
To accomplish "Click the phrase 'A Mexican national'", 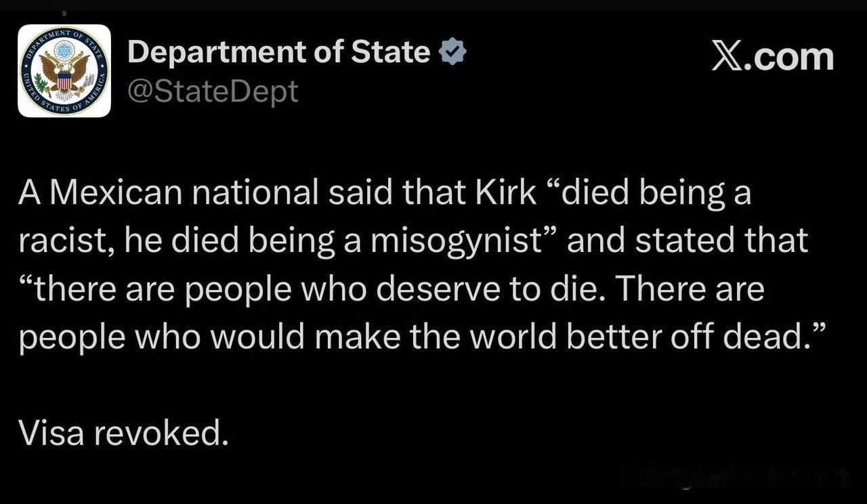I will [169, 193].
